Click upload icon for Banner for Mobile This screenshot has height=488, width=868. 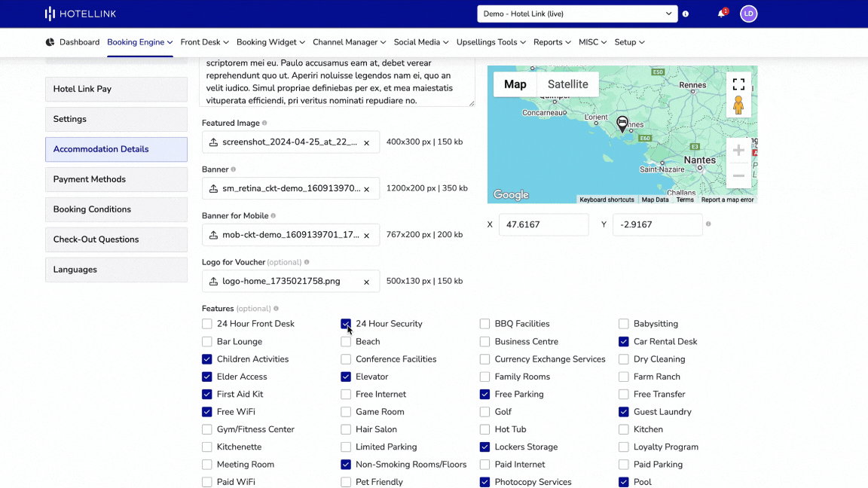click(214, 235)
